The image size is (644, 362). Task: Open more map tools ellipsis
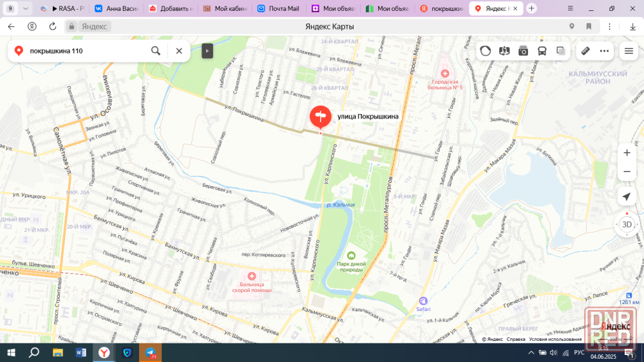click(x=604, y=51)
